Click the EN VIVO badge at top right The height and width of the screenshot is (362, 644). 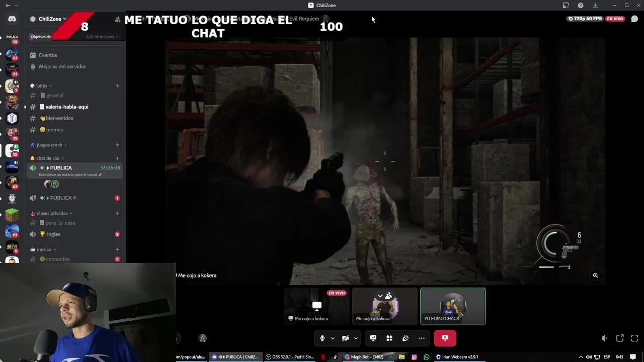pyautogui.click(x=615, y=19)
